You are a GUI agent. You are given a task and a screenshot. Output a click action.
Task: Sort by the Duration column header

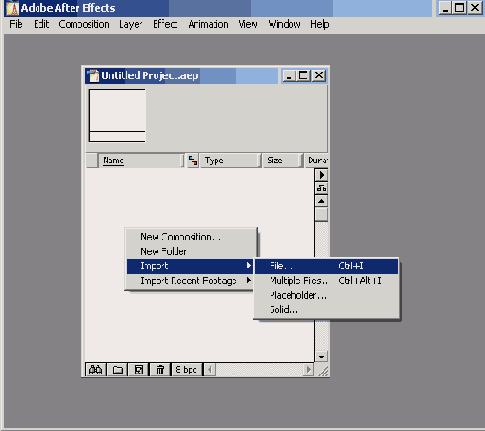(317, 160)
